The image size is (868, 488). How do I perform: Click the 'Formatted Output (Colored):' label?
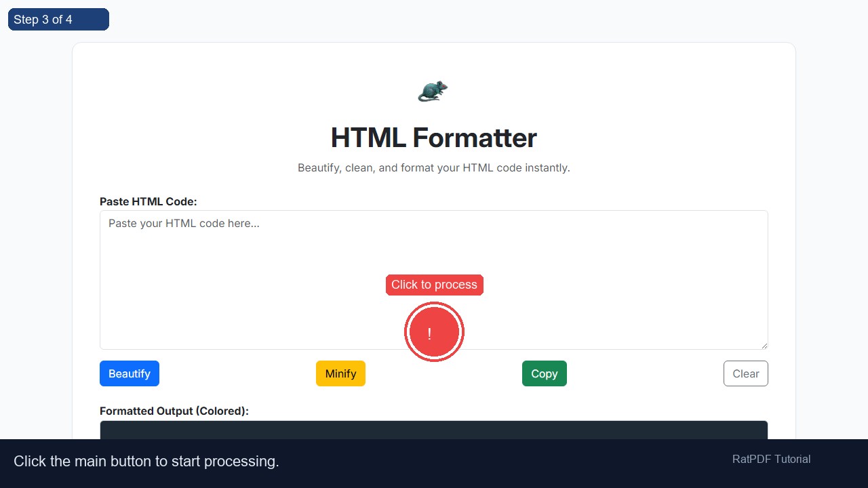click(x=174, y=411)
